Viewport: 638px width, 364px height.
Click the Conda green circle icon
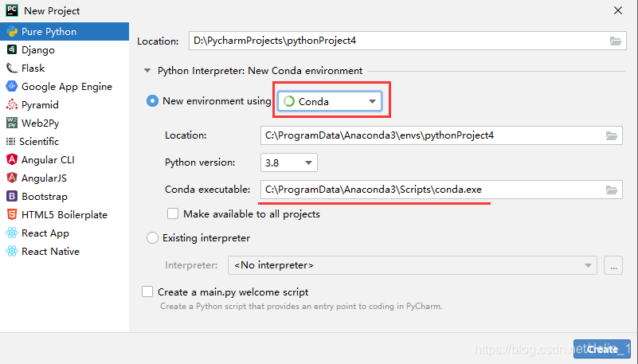(289, 101)
